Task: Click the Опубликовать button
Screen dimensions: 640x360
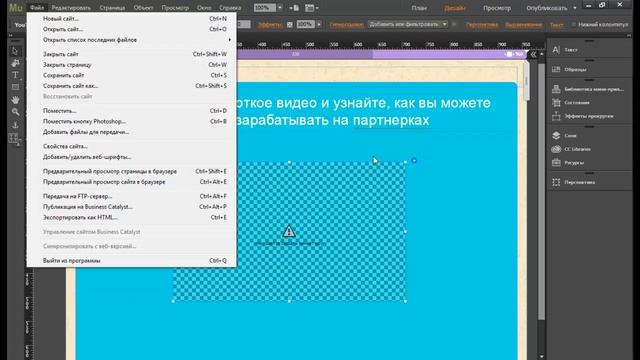Action: (547, 8)
